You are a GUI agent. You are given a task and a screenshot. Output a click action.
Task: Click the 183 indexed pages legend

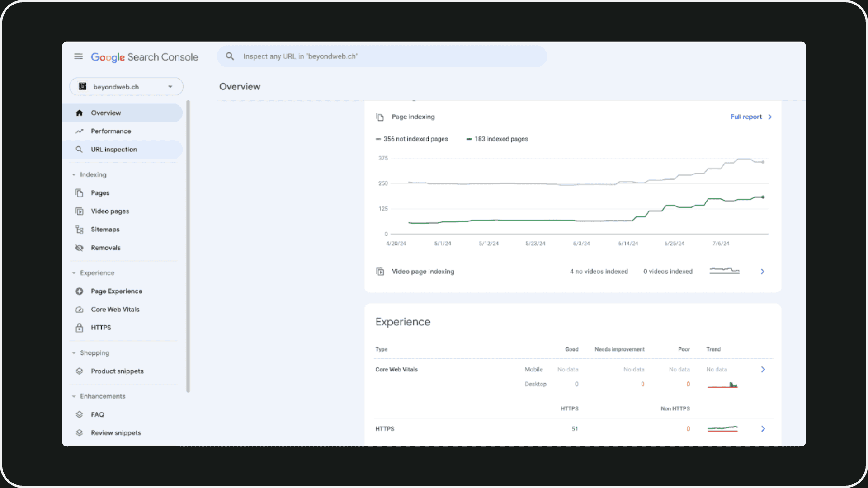(497, 139)
